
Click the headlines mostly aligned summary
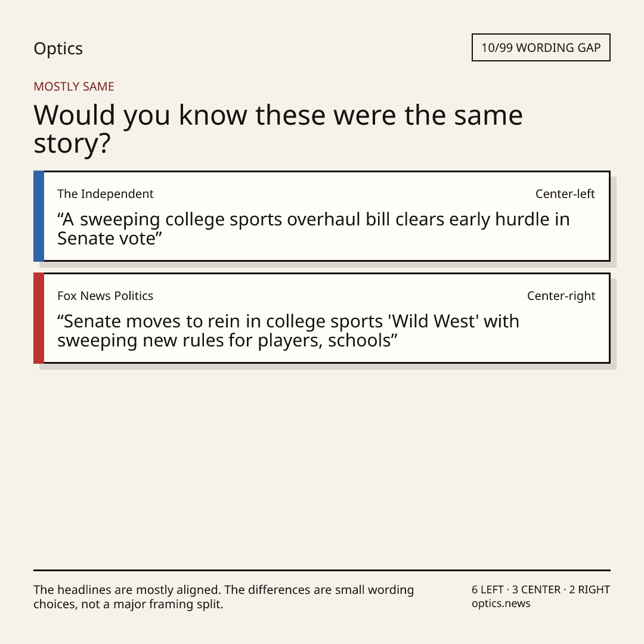pyautogui.click(x=224, y=597)
